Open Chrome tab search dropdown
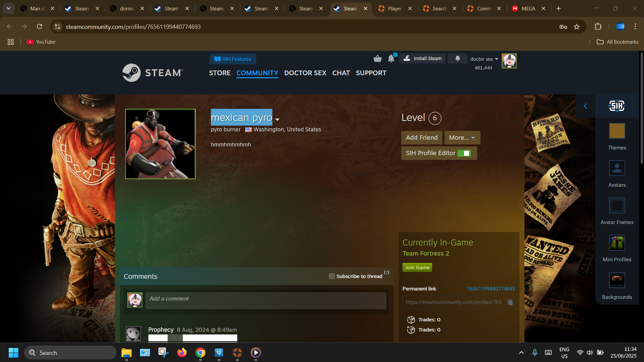 click(8, 8)
